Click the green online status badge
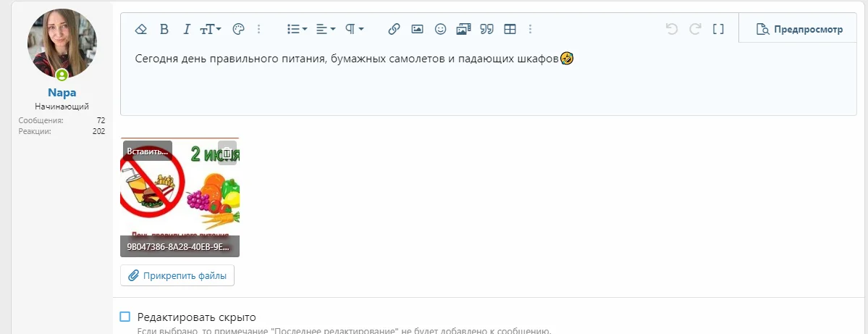This screenshot has width=868, height=334. pyautogui.click(x=62, y=75)
